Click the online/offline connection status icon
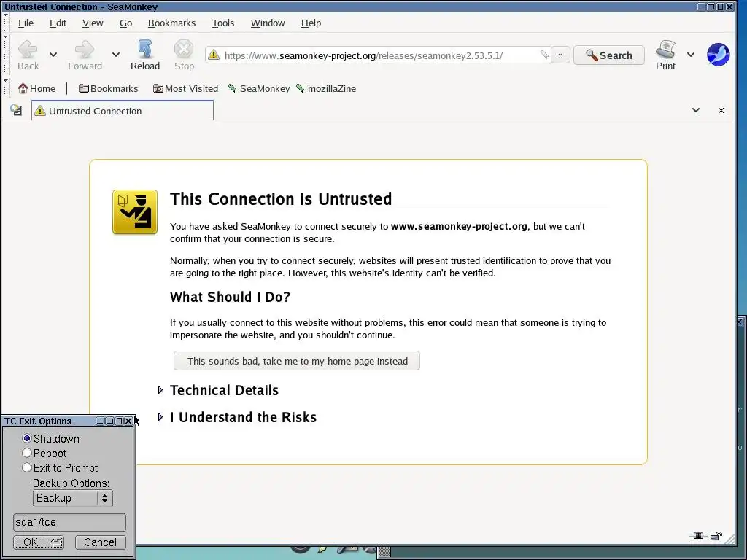Viewport: 747px width, 560px height. point(698,536)
